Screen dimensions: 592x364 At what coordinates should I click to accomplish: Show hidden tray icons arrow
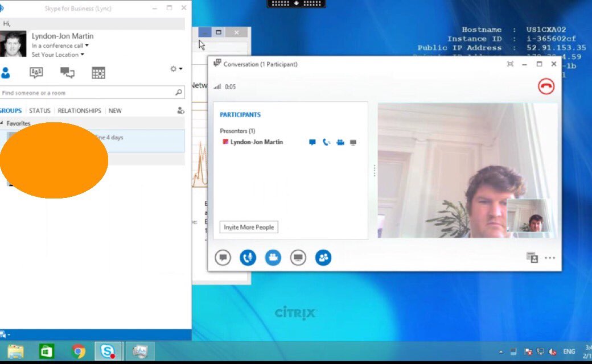pyautogui.click(x=500, y=352)
